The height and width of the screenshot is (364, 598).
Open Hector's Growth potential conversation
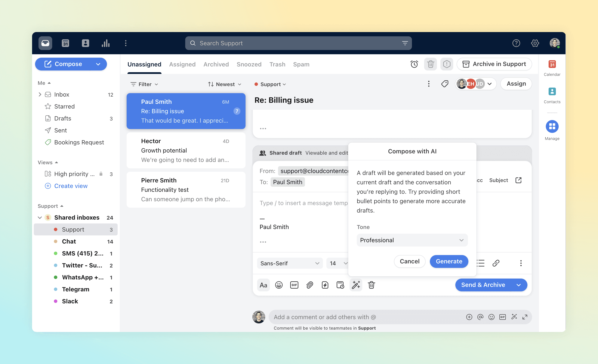(x=186, y=150)
